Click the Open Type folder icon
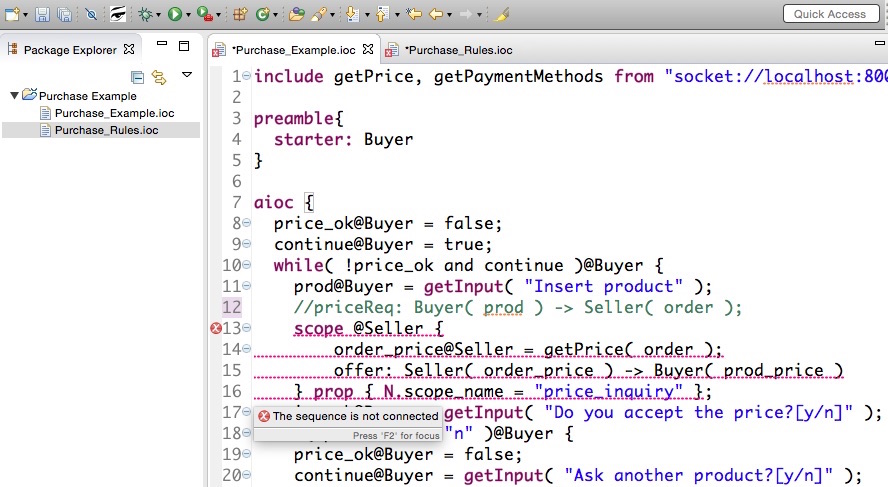888x487 pixels. point(296,14)
